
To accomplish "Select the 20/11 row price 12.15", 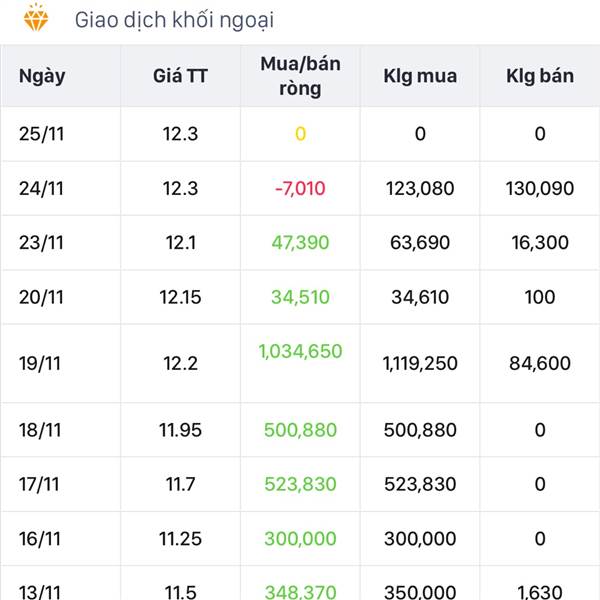I will pyautogui.click(x=180, y=297).
